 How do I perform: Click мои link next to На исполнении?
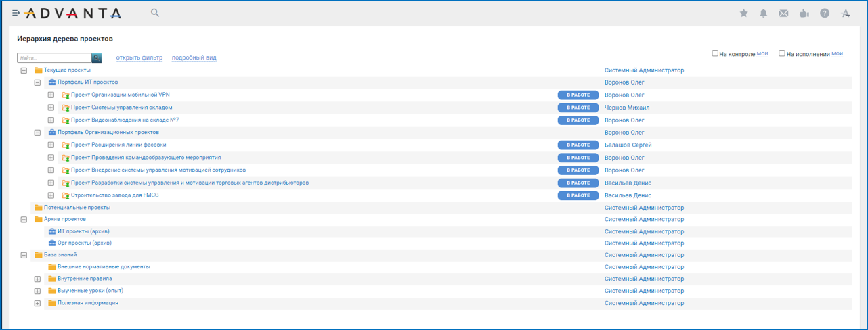click(837, 53)
